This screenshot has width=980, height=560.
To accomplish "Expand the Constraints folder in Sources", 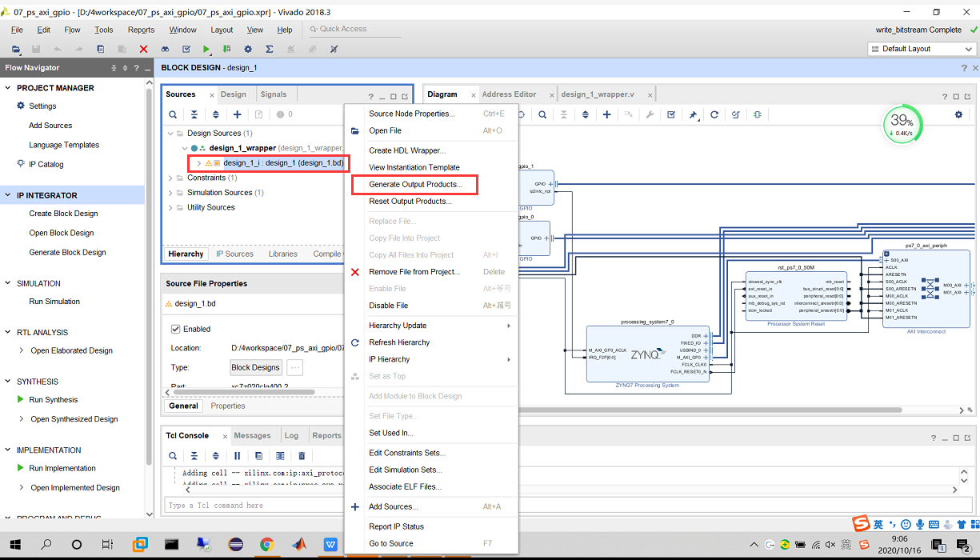I will pos(170,178).
